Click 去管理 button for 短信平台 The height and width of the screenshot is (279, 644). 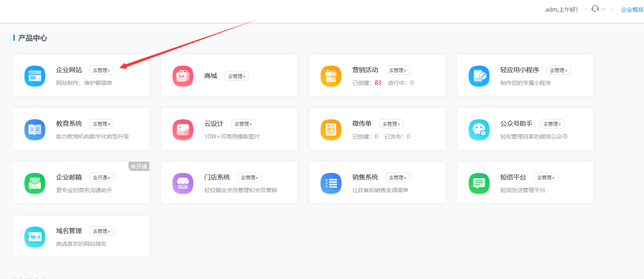tap(546, 177)
